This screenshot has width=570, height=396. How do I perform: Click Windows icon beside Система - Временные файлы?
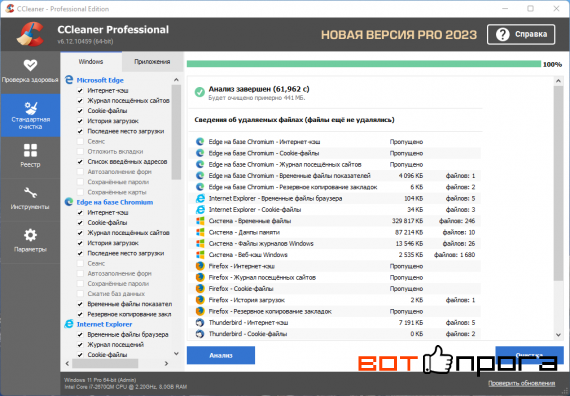point(200,221)
